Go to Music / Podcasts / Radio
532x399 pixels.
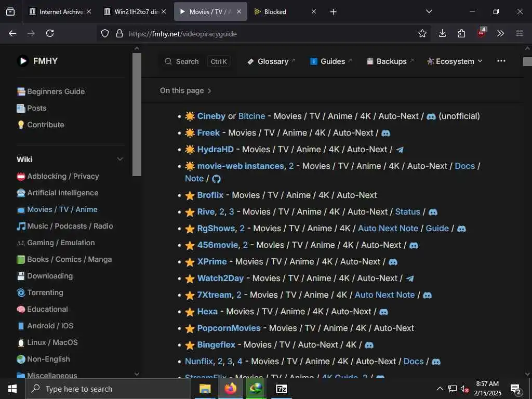(65, 226)
